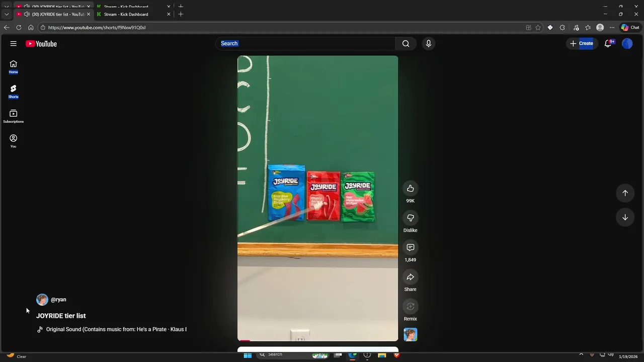This screenshot has height=362, width=644.
Task: Close the Kick Dashboard tab
Action: click(x=169, y=14)
